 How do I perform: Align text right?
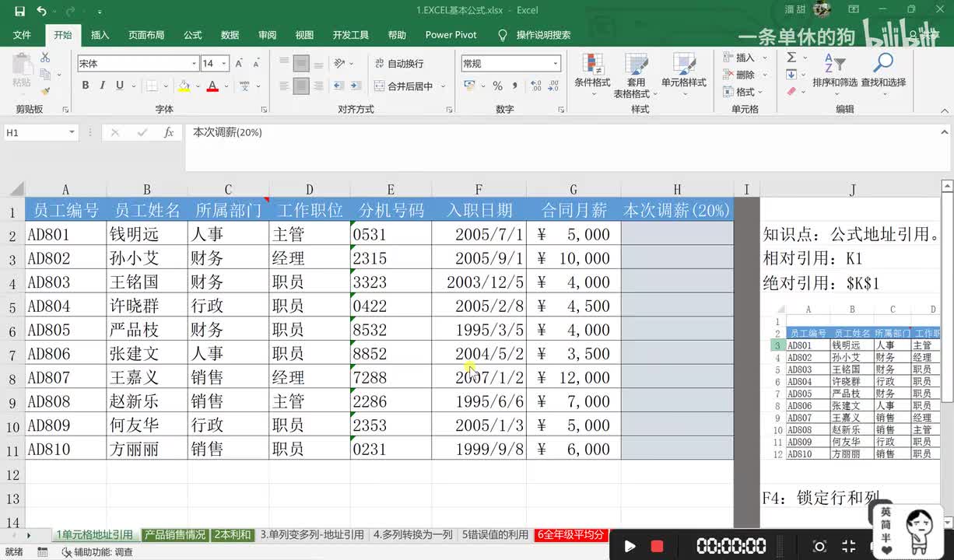[x=318, y=86]
